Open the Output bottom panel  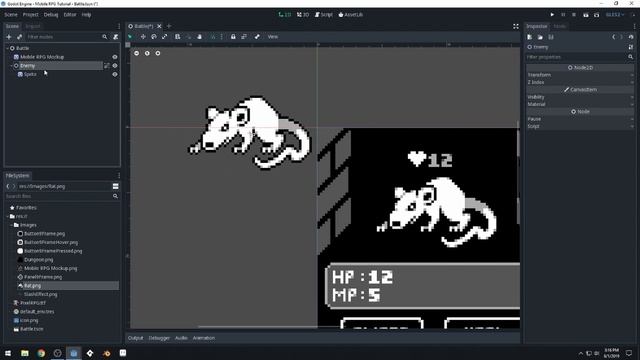tap(136, 338)
